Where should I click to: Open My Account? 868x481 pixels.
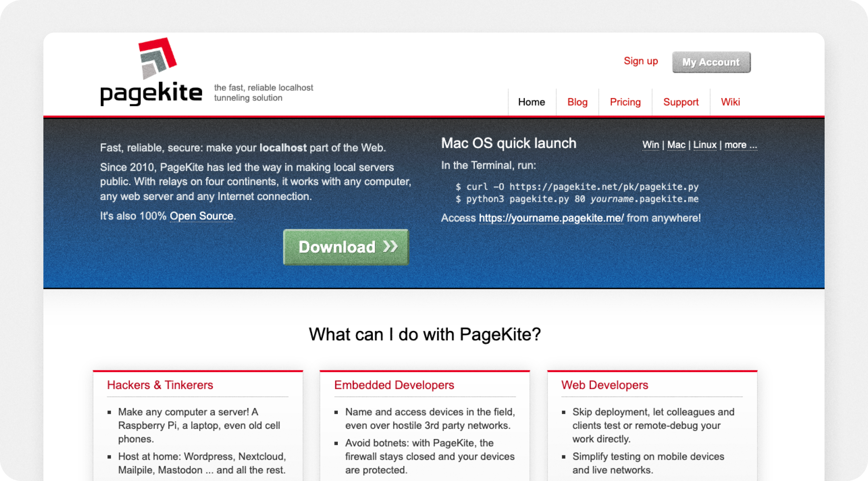tap(711, 62)
